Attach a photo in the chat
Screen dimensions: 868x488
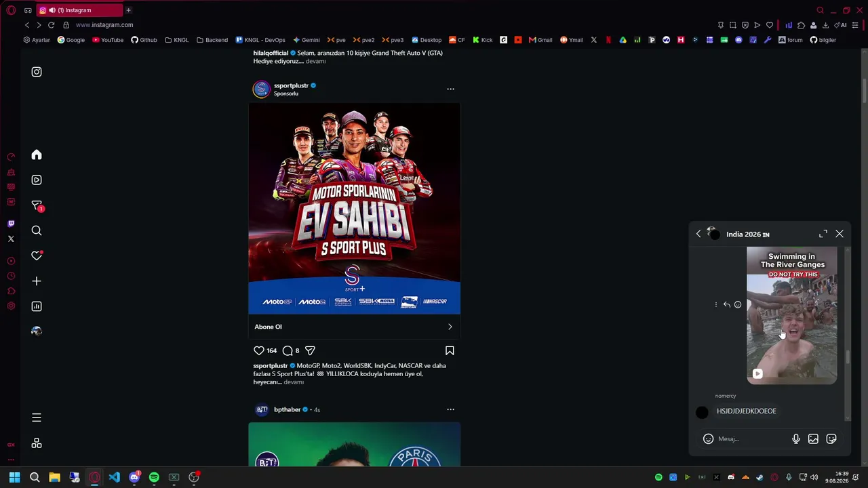point(813,439)
